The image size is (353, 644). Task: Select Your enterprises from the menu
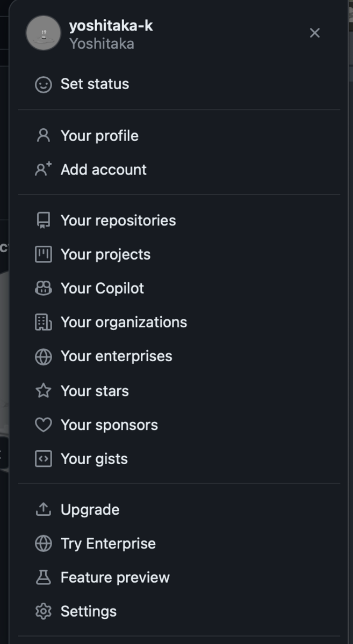[116, 356]
